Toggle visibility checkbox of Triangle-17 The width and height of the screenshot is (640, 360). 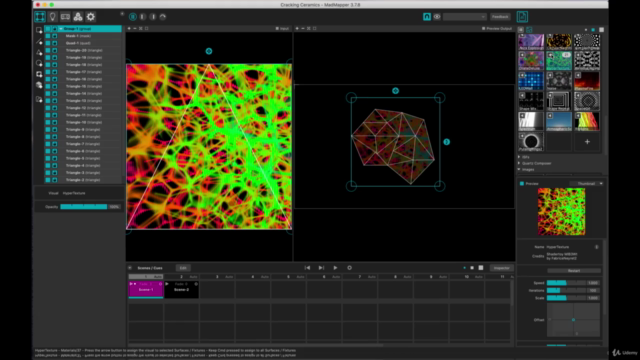click(48, 72)
